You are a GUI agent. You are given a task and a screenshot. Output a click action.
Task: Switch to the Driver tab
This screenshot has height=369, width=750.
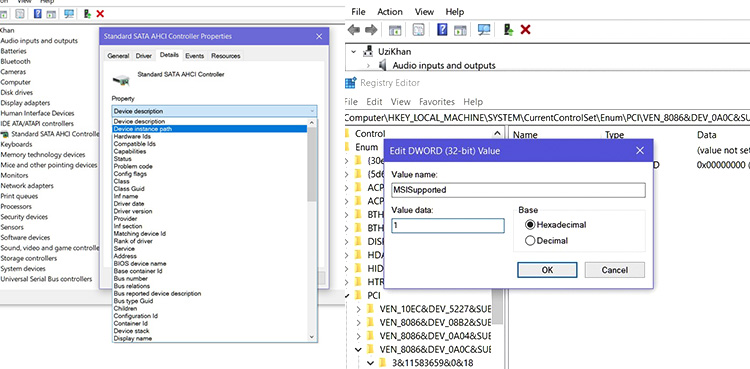point(143,56)
